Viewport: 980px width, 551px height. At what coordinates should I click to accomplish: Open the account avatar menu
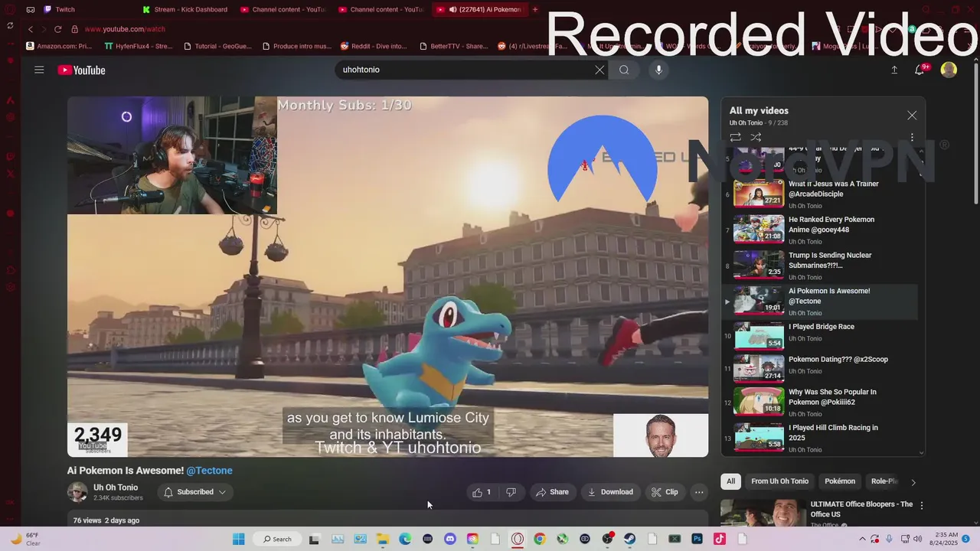[949, 70]
